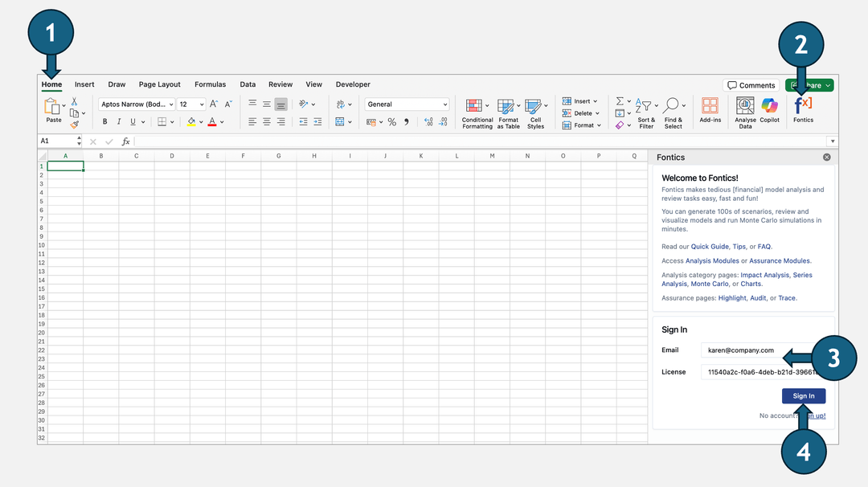
Task: Toggle bold formatting
Action: pos(104,122)
